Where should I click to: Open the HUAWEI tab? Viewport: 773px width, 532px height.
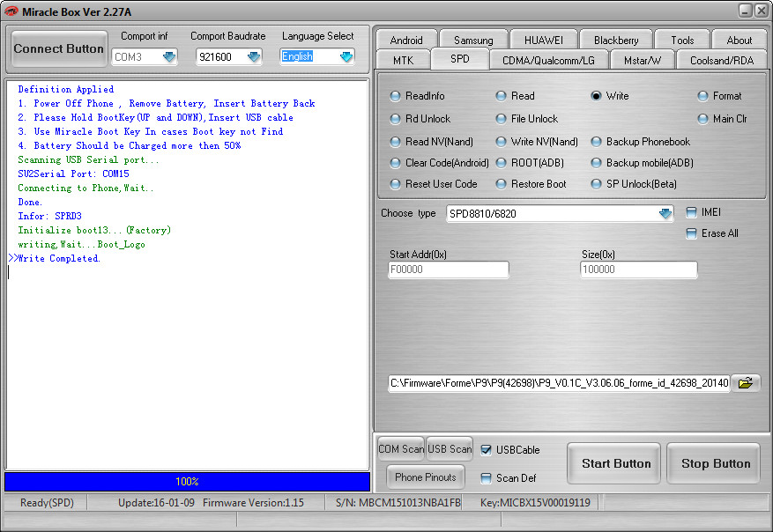point(543,40)
